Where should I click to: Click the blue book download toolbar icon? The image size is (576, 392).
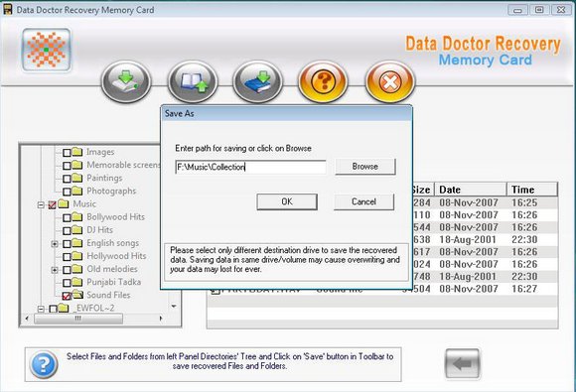[258, 81]
